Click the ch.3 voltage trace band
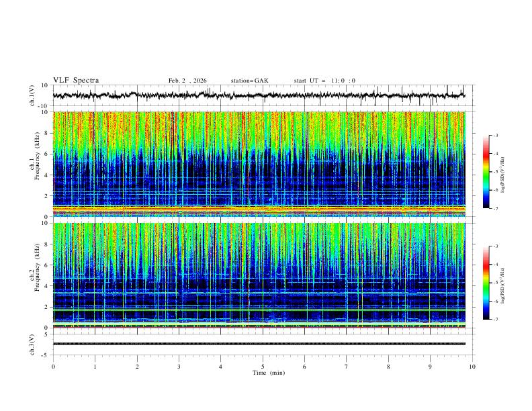Viewport: 532px width, 411px height. pos(259,344)
